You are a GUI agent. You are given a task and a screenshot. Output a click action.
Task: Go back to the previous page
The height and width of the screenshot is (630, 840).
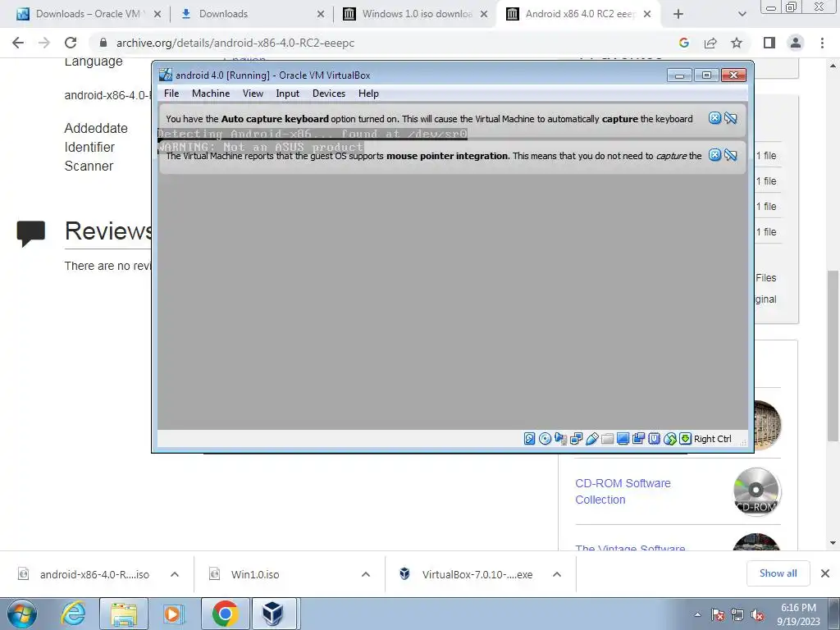tap(18, 43)
